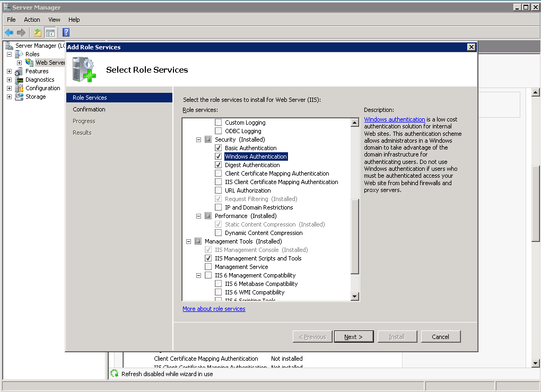Viewport: 541px width, 392px height.
Task: Enable IP and Domain Restrictions checkbox
Action: coord(218,207)
